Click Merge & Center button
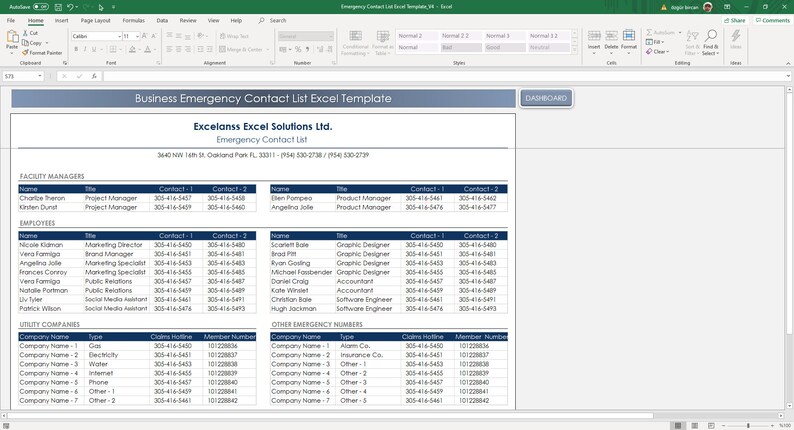Screen dimensions: 794x430 click(x=241, y=50)
